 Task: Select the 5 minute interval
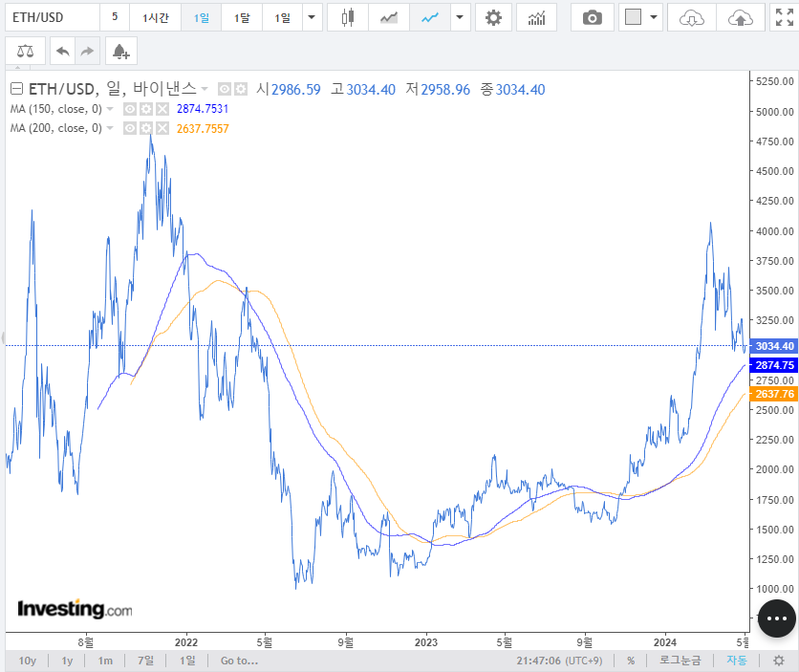coord(115,18)
